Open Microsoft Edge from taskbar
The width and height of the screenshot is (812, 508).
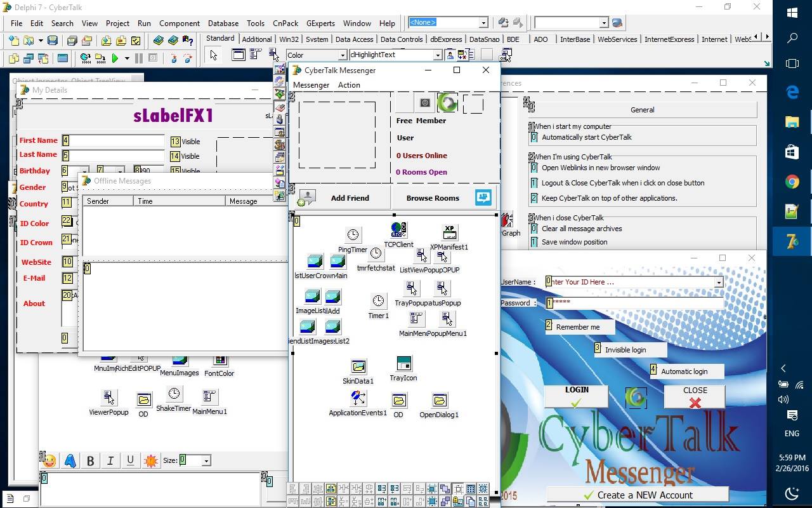792,92
